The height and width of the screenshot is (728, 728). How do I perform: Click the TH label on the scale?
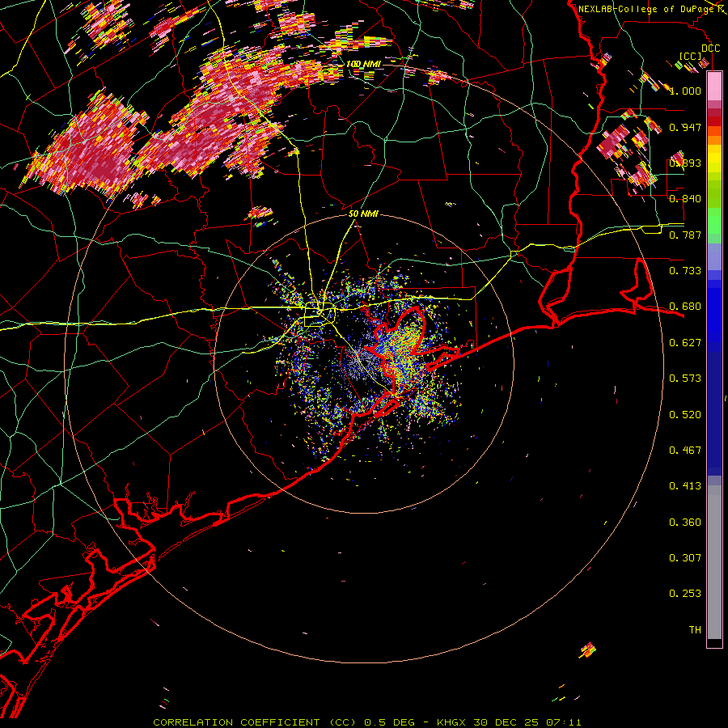click(x=695, y=630)
